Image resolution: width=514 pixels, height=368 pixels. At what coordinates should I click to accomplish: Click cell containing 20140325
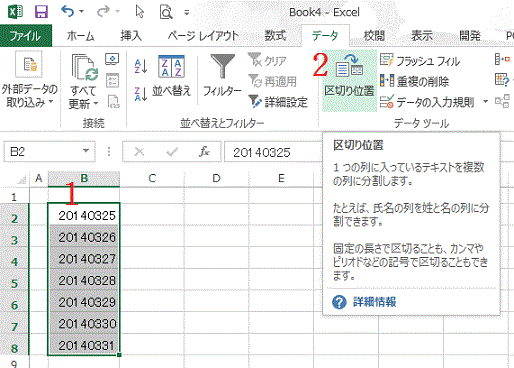coord(84,215)
